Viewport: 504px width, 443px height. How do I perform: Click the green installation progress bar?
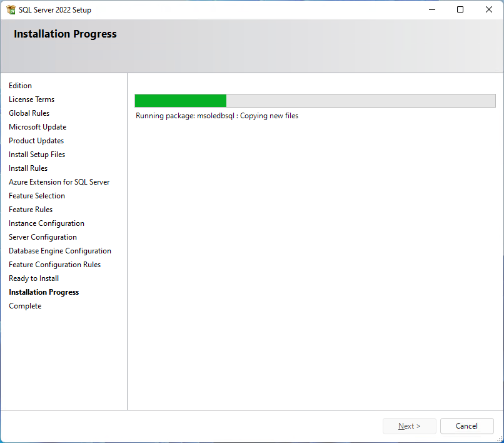point(315,101)
